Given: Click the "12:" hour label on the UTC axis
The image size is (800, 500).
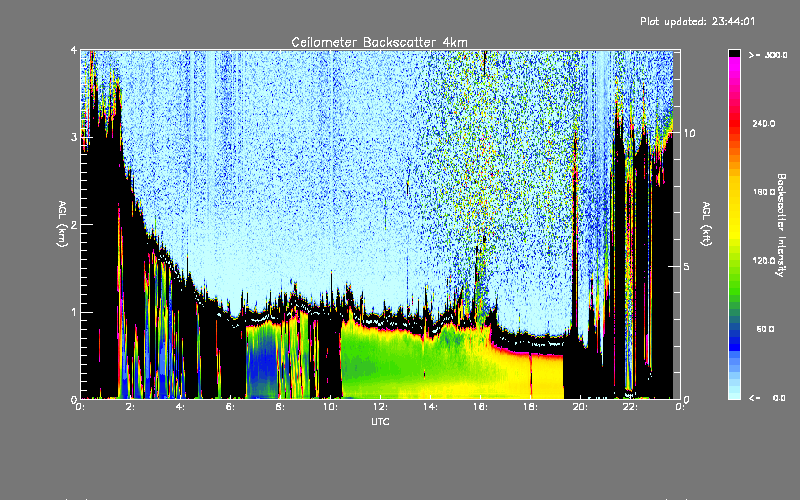Looking at the screenshot, I should [380, 407].
